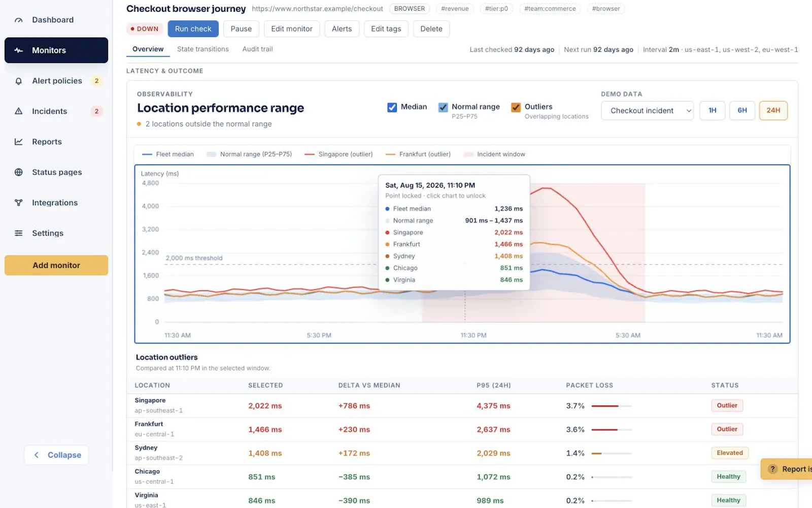Image resolution: width=812 pixels, height=508 pixels.
Task: Click the Dashboard gauge icon
Action: (x=19, y=20)
